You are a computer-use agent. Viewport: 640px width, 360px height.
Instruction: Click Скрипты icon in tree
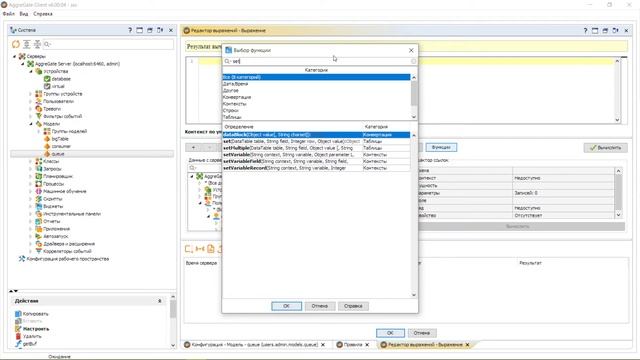coord(39,199)
